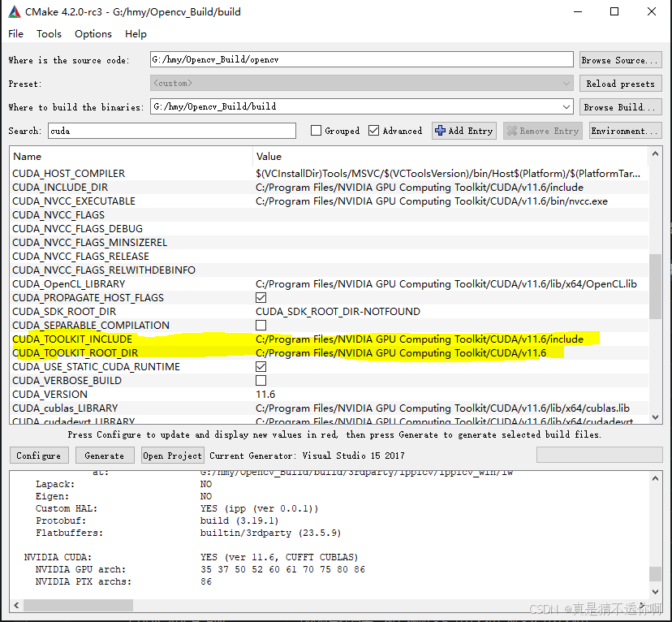Click the Add Entry button
Viewport: 672px width, 622px height.
click(x=464, y=131)
